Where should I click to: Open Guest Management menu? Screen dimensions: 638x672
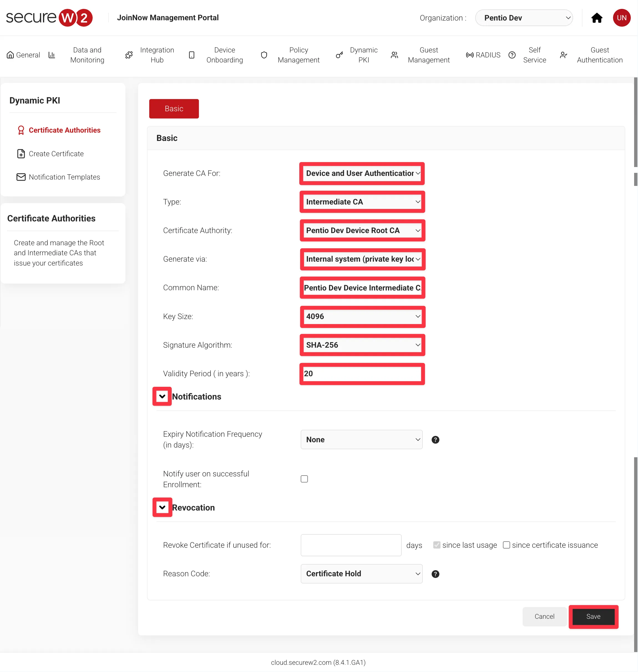[x=429, y=55]
